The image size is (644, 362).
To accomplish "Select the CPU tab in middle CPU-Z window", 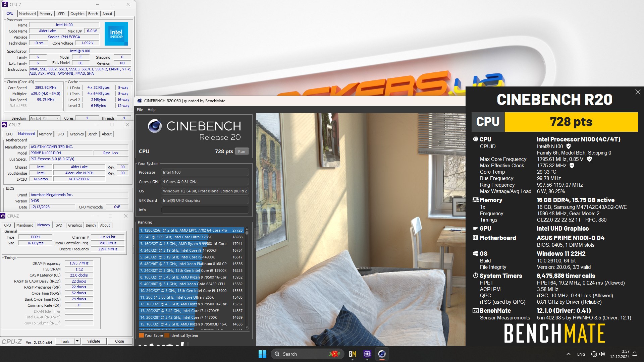I will point(9,134).
